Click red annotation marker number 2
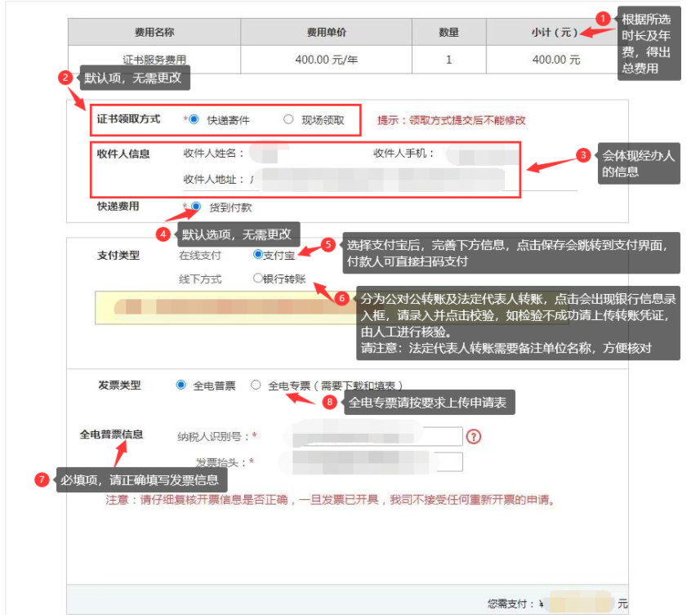The height and width of the screenshot is (615, 700). tap(66, 78)
